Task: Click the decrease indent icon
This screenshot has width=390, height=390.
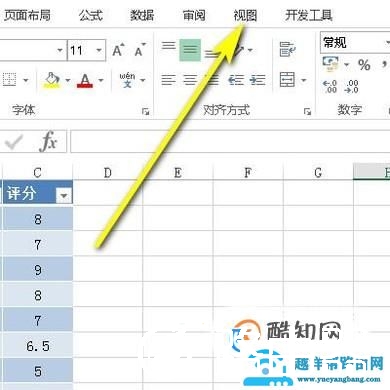Action: 236,80
